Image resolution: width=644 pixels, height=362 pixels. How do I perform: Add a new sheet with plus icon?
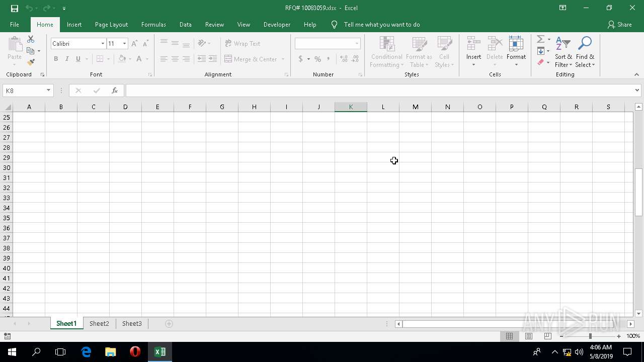tap(169, 324)
